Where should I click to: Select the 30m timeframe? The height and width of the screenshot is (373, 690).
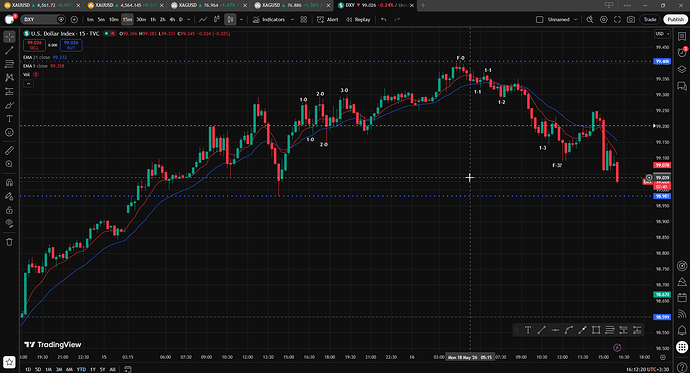(141, 19)
